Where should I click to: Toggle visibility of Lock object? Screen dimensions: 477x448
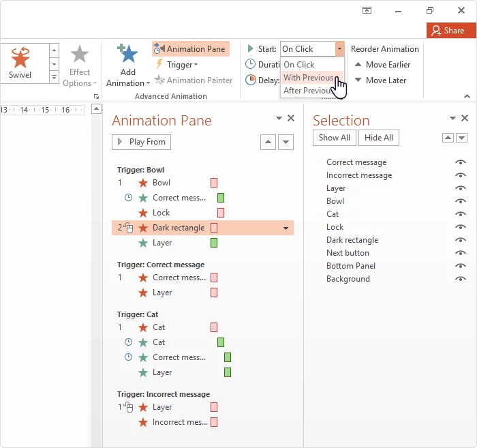pos(461,227)
